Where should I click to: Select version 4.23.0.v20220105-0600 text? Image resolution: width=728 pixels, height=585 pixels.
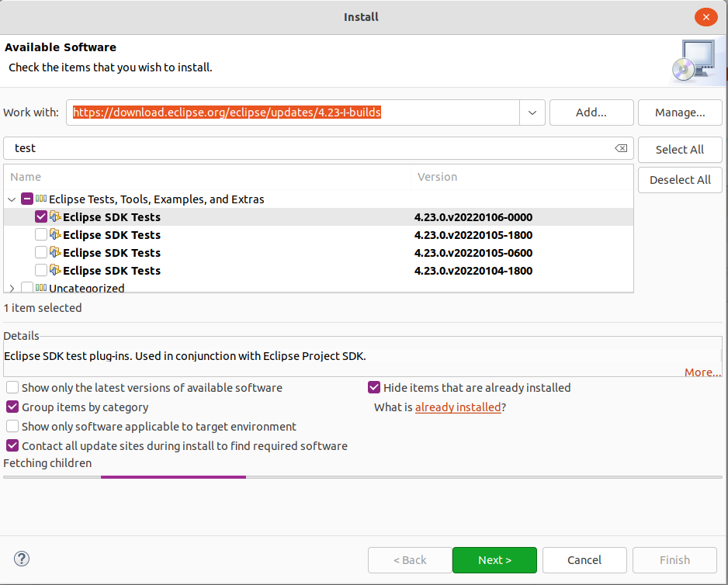click(x=473, y=253)
